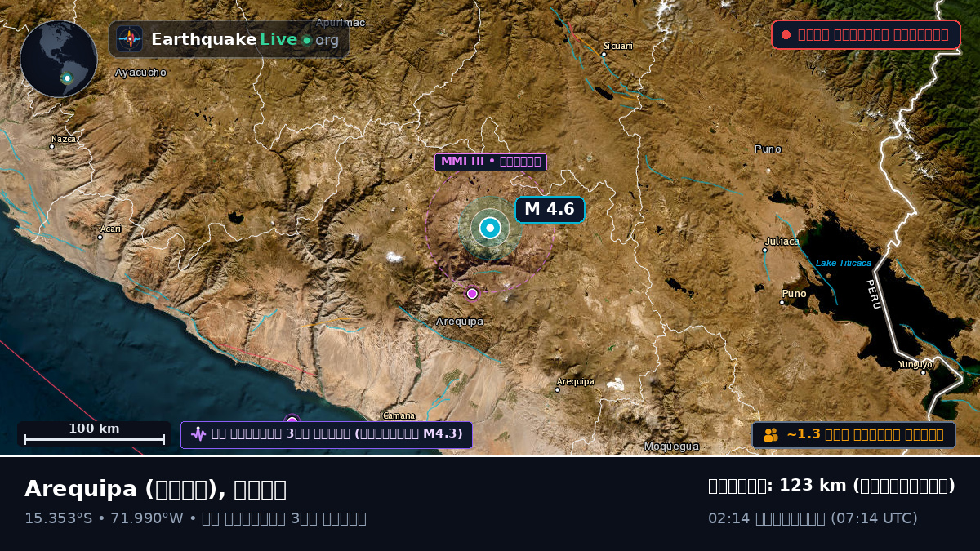Click the Earthquake Live compass logo icon
Image resolution: width=980 pixels, height=551 pixels.
coord(129,39)
